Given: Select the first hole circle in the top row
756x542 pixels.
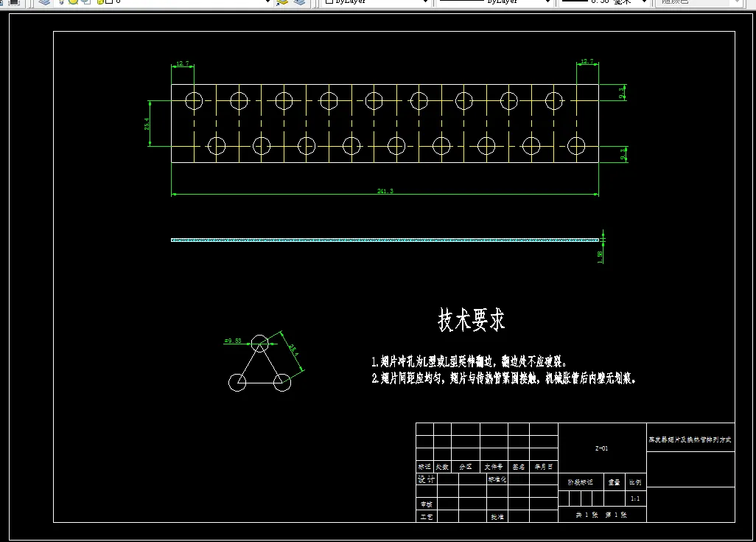Looking at the screenshot, I should [194, 101].
